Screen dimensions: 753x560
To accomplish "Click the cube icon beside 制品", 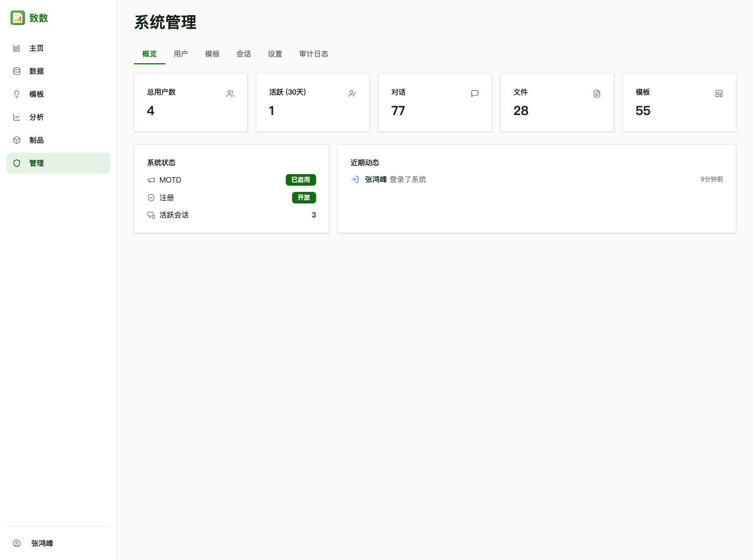I will click(17, 140).
